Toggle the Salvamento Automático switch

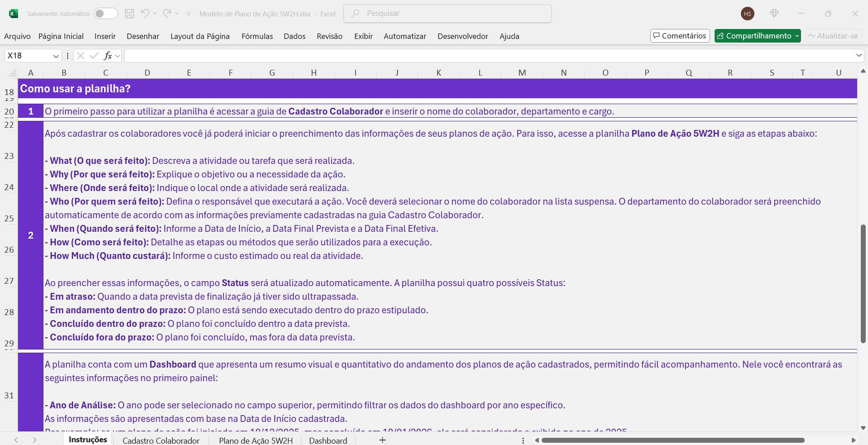(105, 14)
